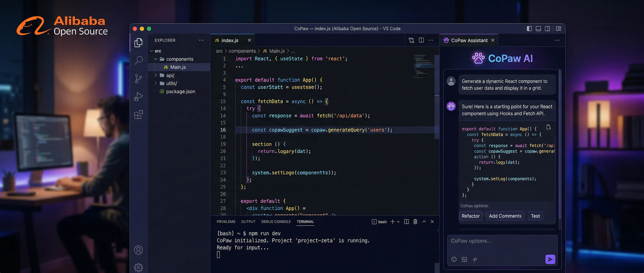Open the Accounts icon in the activity bar
Image resolution: width=644 pixels, height=273 pixels.
coord(138,250)
